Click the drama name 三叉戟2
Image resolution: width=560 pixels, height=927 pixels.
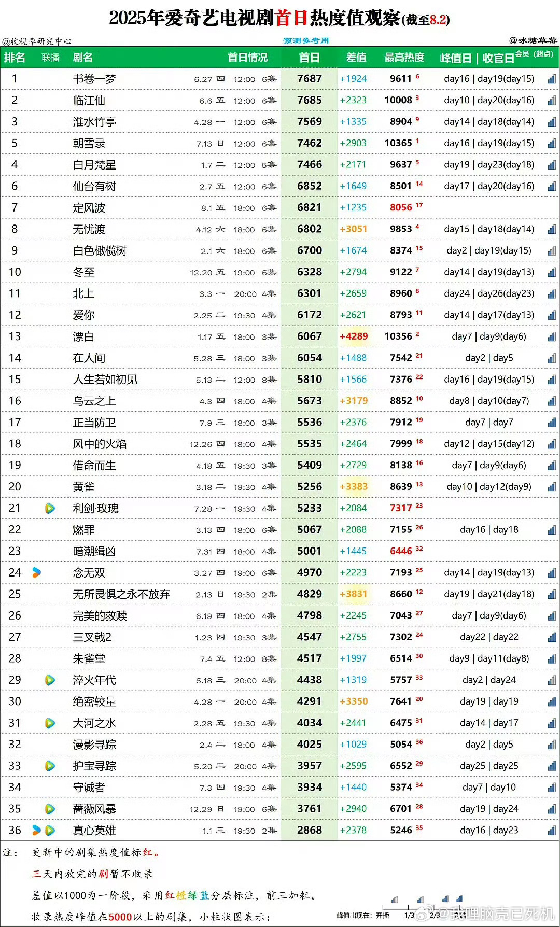pyautogui.click(x=92, y=637)
